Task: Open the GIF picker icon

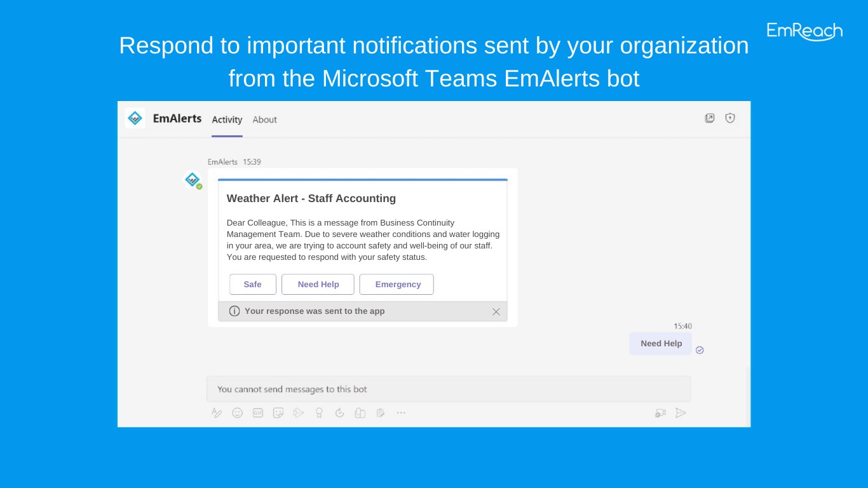Action: coord(258,413)
